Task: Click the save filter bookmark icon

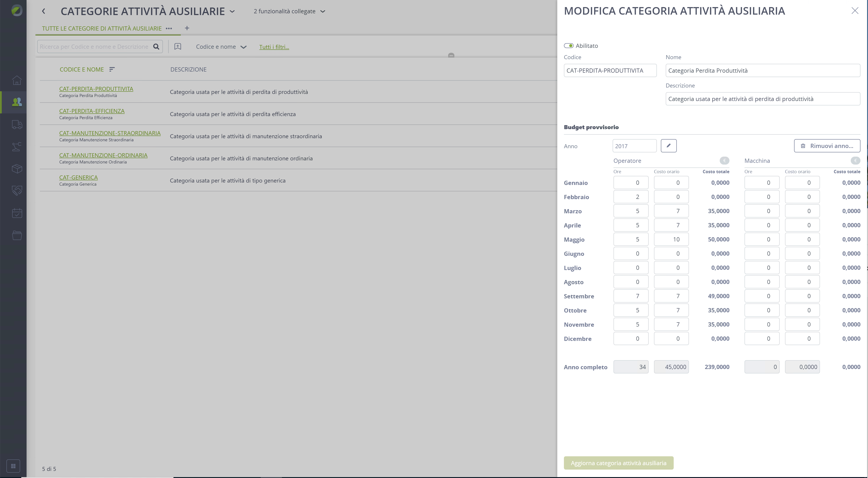Action: pyautogui.click(x=177, y=47)
